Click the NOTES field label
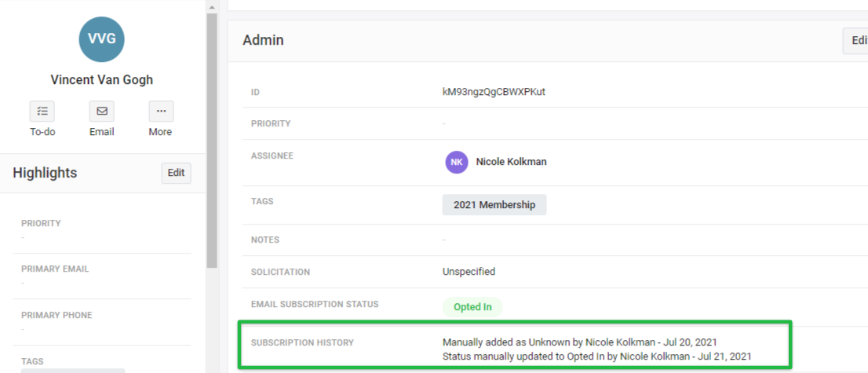The image size is (868, 373). (265, 240)
